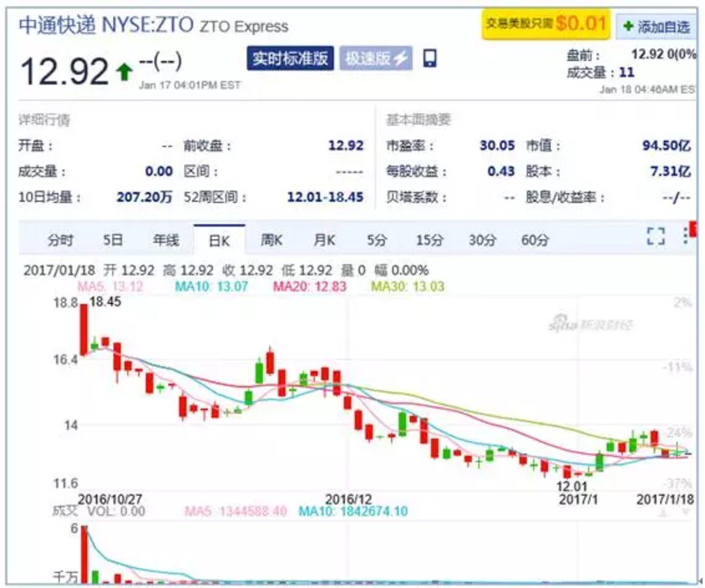Click the green plus in 添加自选
705x588 pixels.
(x=628, y=27)
